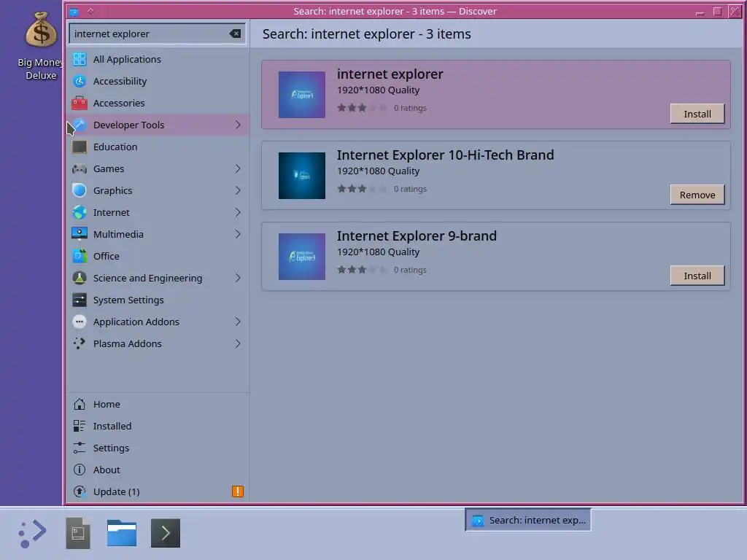
Task: Click the Education blackboard icon
Action: pyautogui.click(x=80, y=147)
